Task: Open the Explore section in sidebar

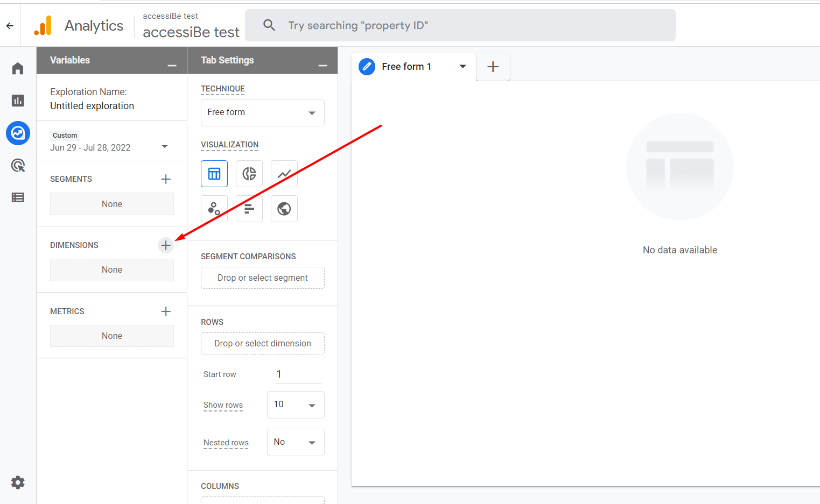Action: (18, 133)
